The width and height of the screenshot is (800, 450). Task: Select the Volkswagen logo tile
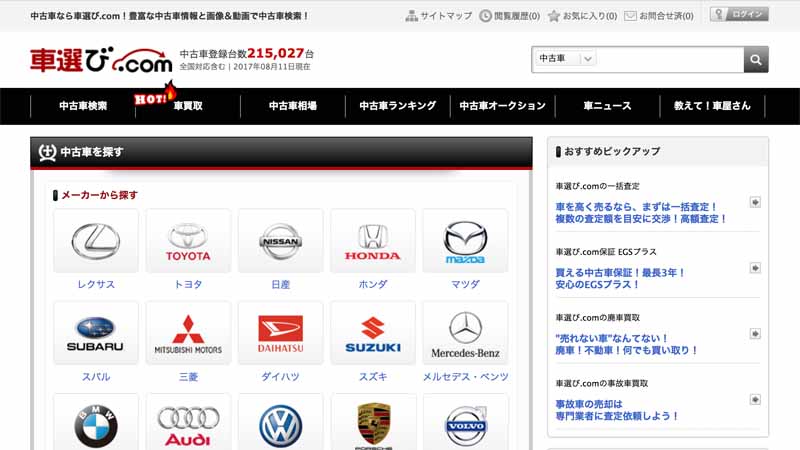[x=281, y=422]
